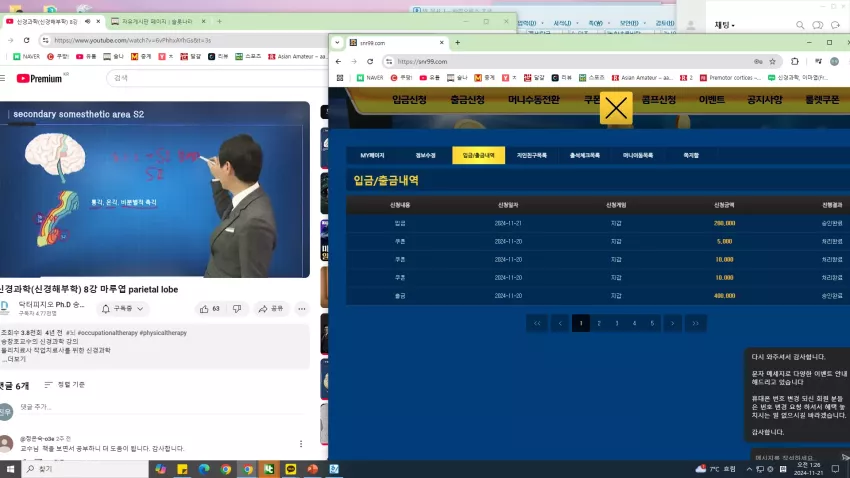Open the 머니수동전환 menu

click(533, 100)
